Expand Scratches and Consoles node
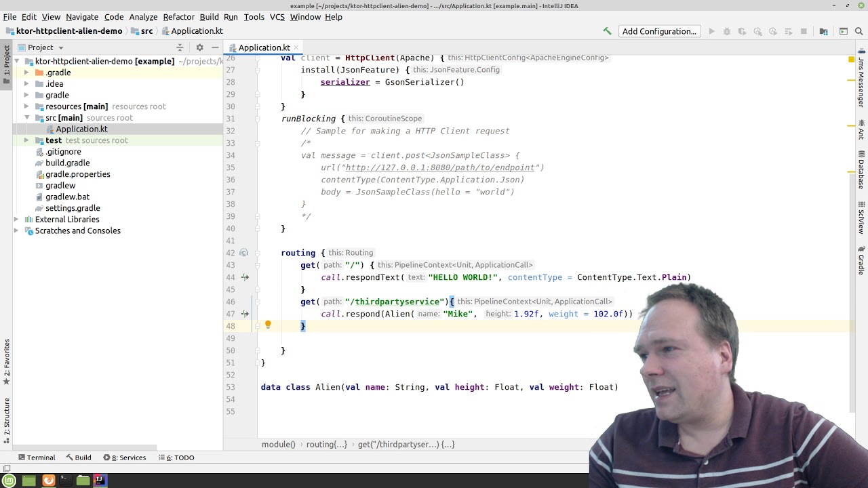This screenshot has width=868, height=488. coord(16,231)
